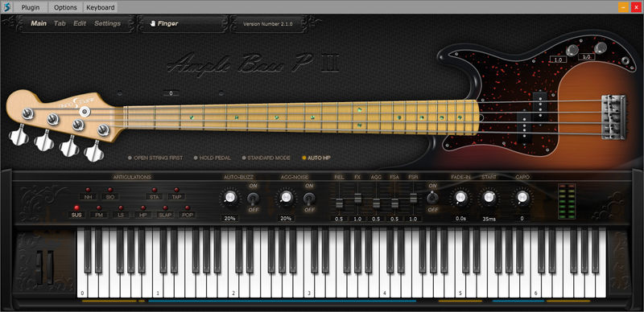Click the output jack on the bass body
644x312 pixels.
625,61
